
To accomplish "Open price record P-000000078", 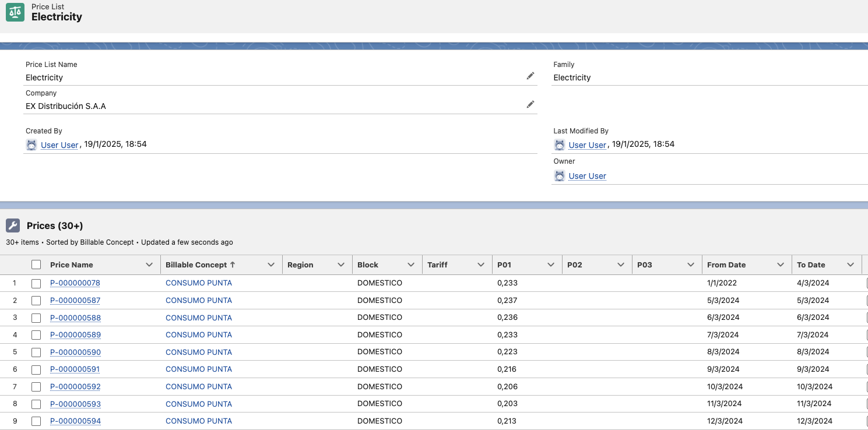I will (x=75, y=283).
